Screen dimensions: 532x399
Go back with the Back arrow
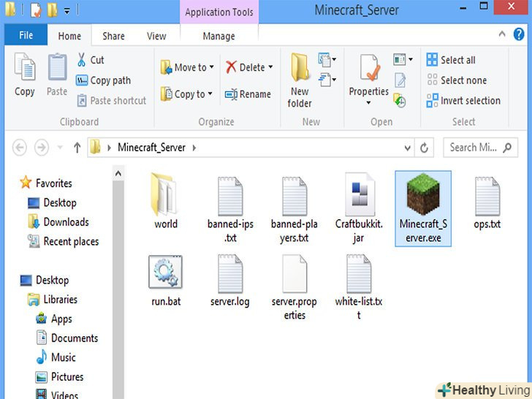pos(20,148)
